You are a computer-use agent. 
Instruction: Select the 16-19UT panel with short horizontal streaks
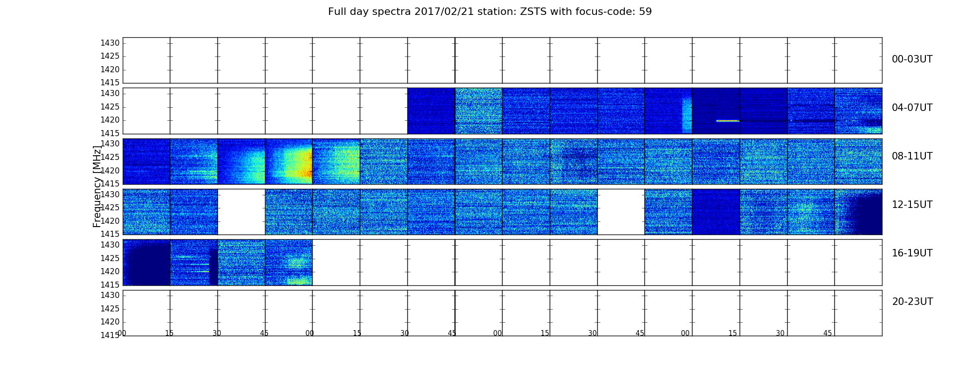point(194,262)
